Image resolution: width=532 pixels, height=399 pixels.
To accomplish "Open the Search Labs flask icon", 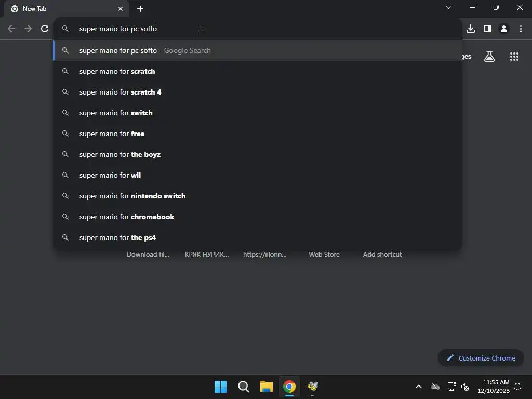I will [489, 57].
